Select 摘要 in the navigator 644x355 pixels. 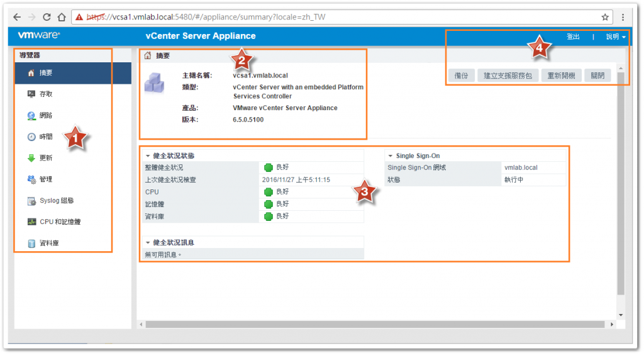[73, 73]
